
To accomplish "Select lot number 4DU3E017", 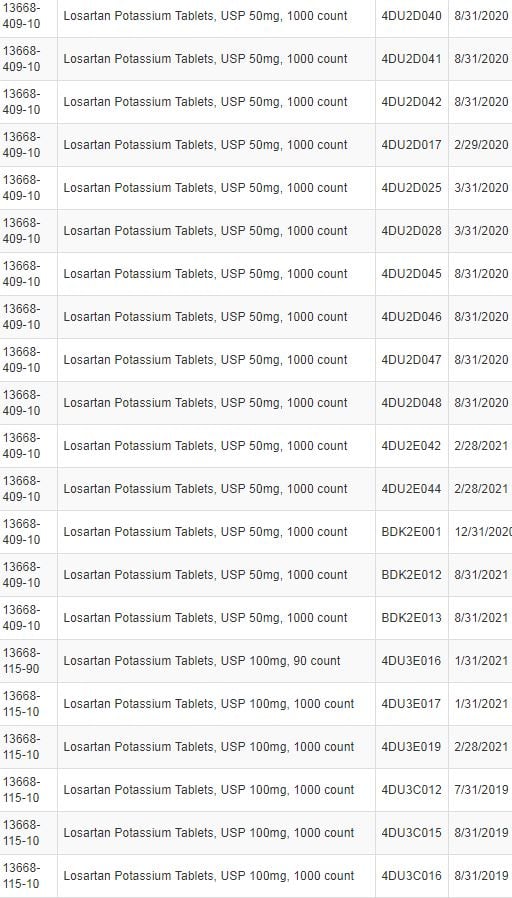I will (411, 704).
